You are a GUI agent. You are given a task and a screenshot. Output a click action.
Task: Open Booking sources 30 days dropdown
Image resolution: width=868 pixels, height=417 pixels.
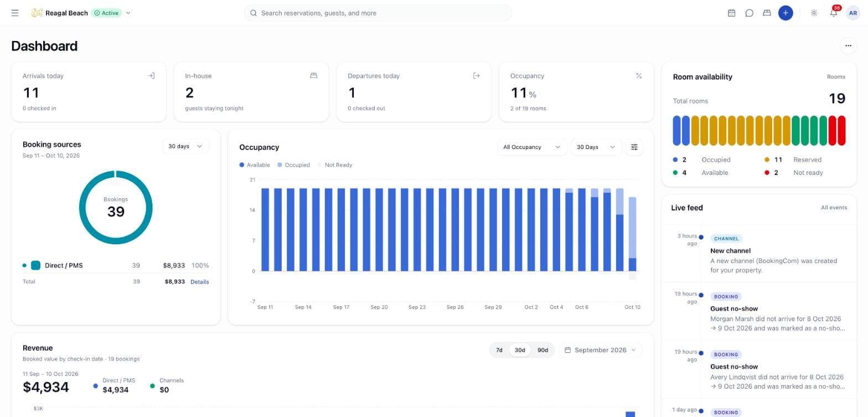point(185,146)
